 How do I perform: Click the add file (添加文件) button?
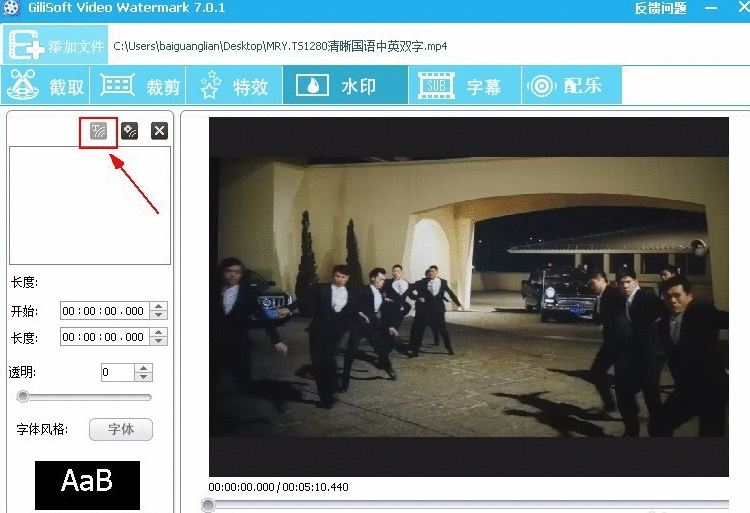click(x=55, y=45)
